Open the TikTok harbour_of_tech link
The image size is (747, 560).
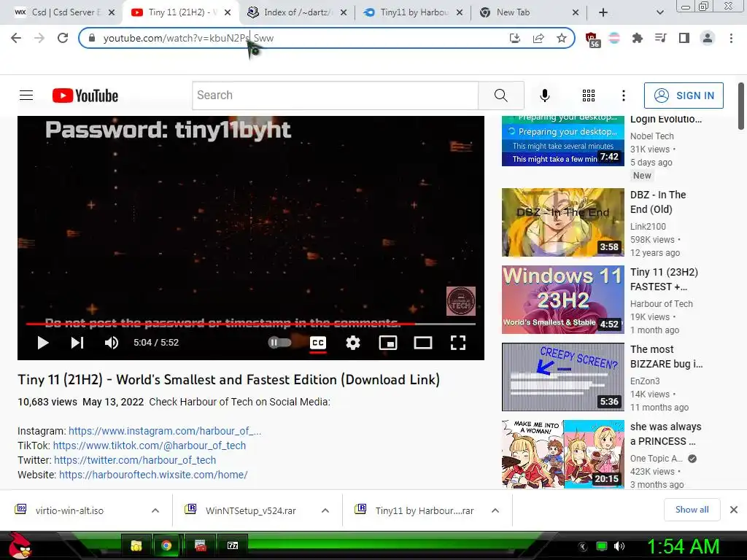(149, 446)
